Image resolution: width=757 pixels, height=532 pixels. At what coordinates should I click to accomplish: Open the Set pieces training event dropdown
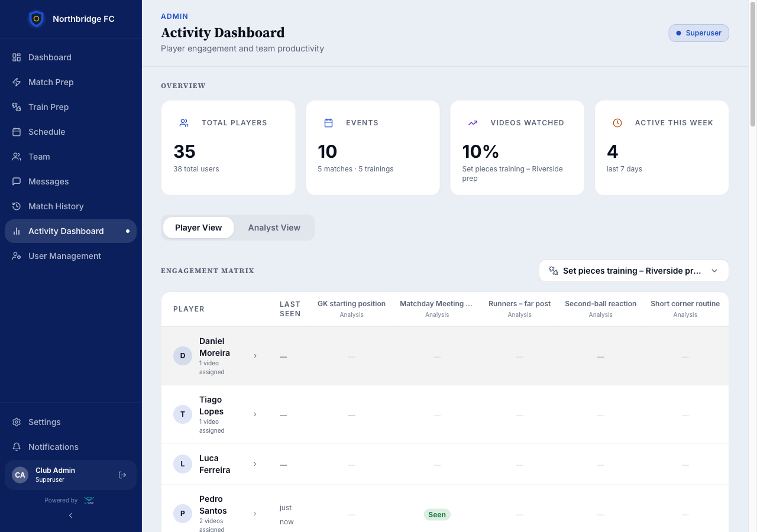point(634,271)
